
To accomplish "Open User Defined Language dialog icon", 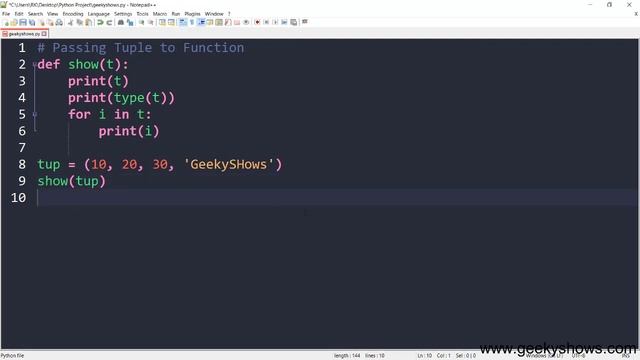I will click(x=210, y=22).
